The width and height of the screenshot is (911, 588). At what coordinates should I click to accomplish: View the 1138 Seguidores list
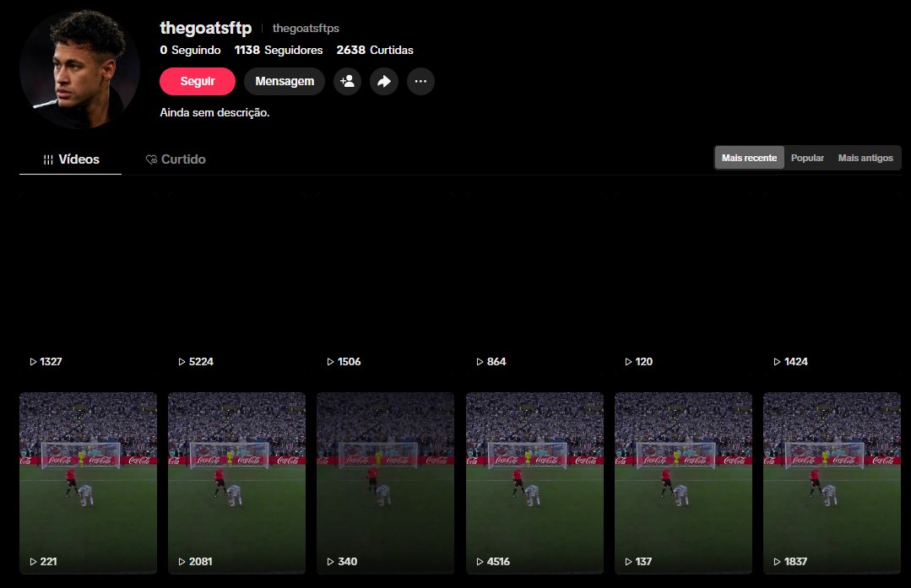279,51
